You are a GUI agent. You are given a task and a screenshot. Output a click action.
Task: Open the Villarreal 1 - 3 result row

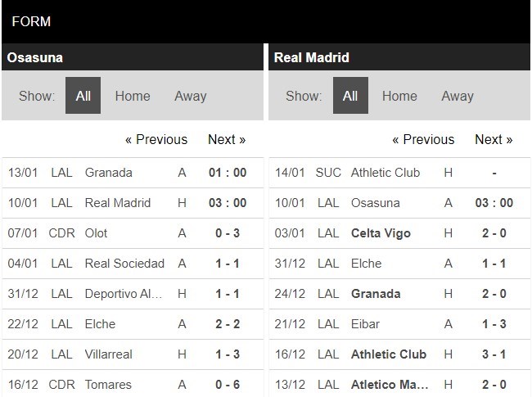click(133, 354)
